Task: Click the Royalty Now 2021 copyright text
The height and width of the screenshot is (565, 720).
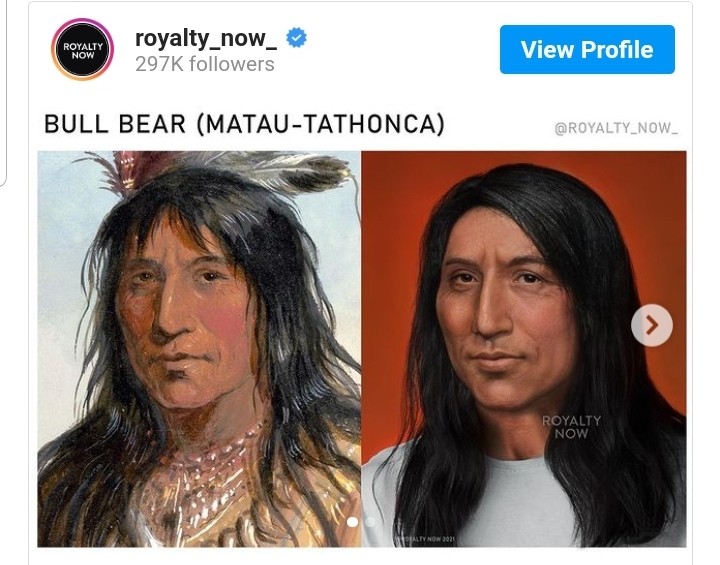Action: tap(425, 538)
